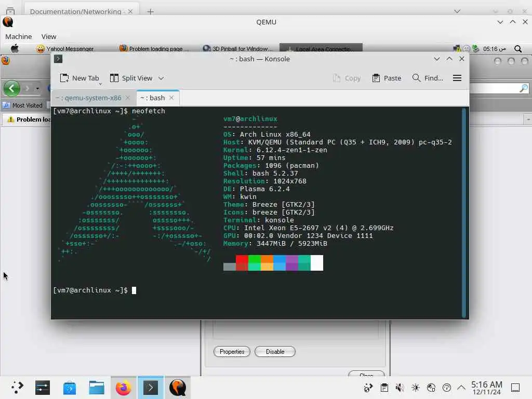Click the Firefox icon in guest window
The width and height of the screenshot is (532, 399).
[6, 61]
